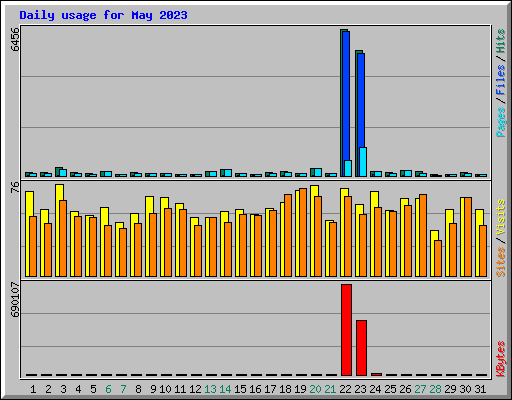The width and height of the screenshot is (512, 400).
Task: Click the Pages legend label
Action: coord(500,122)
